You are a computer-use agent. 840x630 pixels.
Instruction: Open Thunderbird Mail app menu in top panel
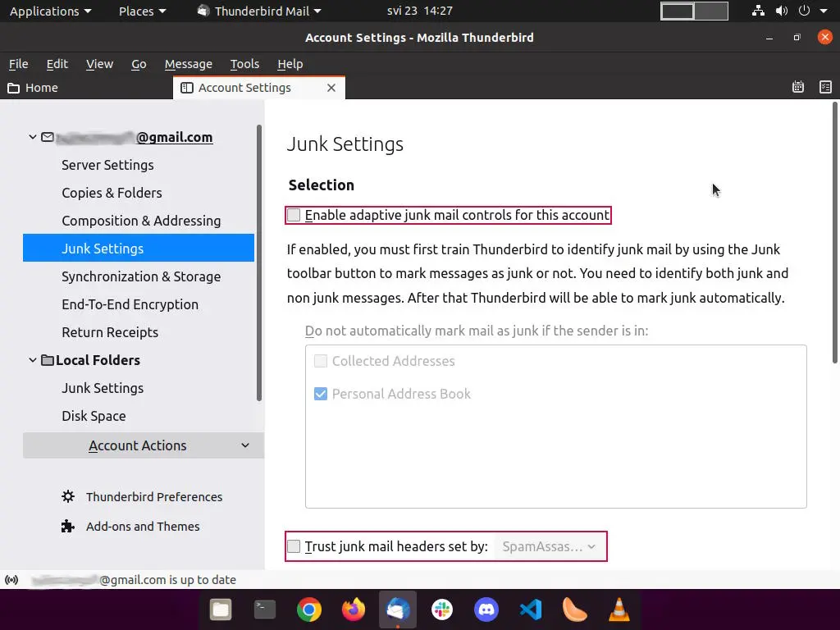coord(259,11)
